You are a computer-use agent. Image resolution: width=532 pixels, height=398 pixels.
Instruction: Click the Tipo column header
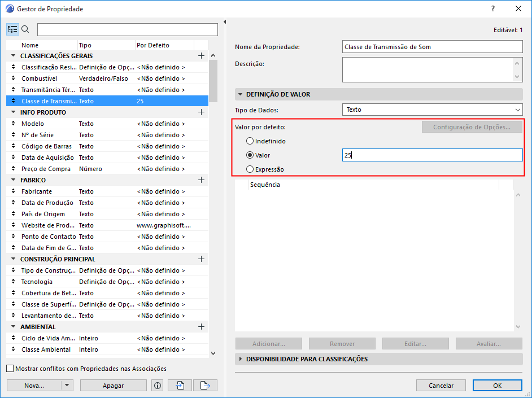(106, 45)
